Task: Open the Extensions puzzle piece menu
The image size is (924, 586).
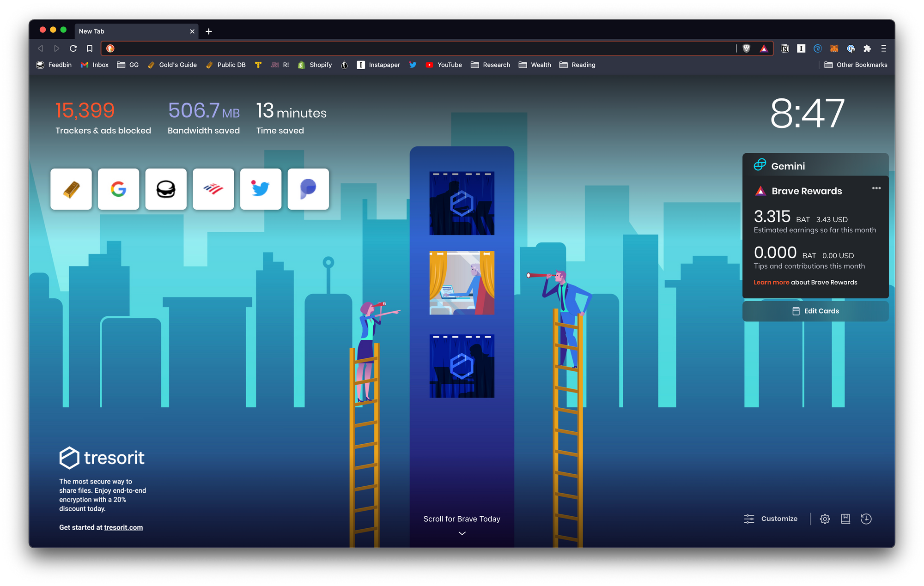Action: (867, 48)
